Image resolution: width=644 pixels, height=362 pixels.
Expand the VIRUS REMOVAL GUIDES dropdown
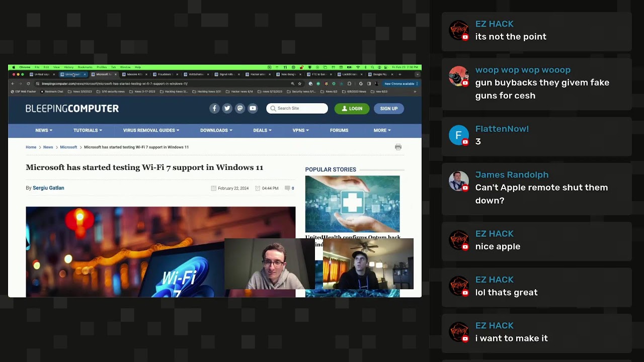coord(151,130)
